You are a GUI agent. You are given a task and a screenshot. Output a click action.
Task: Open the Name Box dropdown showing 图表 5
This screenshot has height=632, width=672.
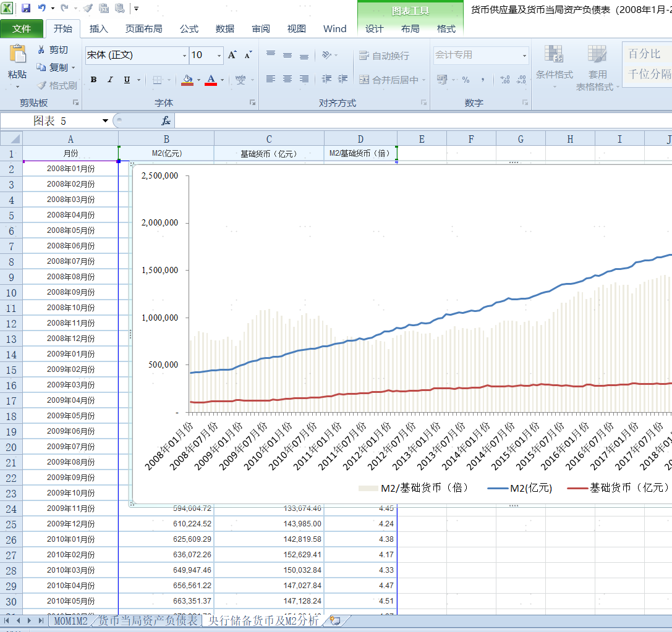pos(105,121)
